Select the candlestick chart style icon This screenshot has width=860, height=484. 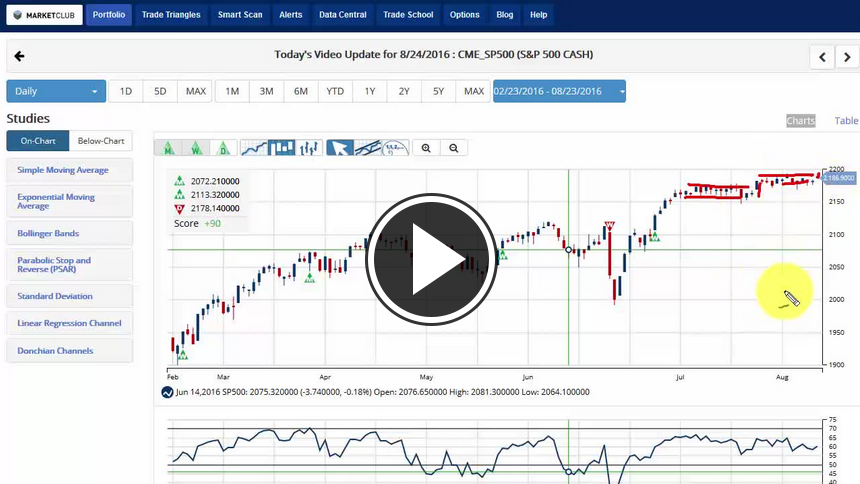click(283, 148)
